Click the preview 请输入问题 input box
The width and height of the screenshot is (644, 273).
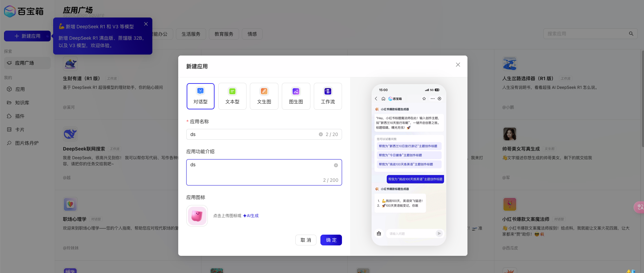(x=414, y=233)
